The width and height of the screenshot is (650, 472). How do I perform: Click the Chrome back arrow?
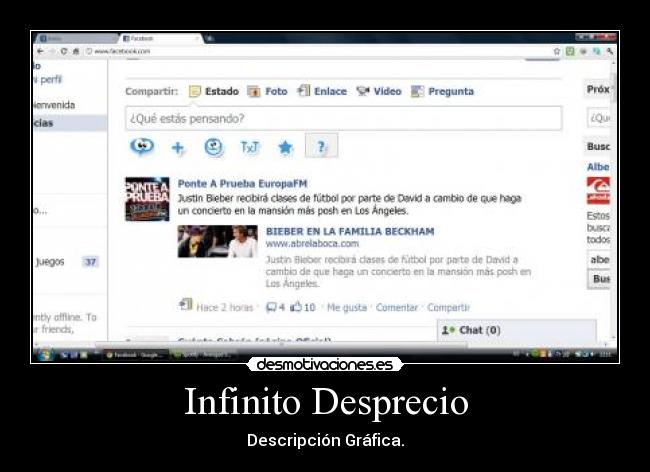pyautogui.click(x=40, y=51)
